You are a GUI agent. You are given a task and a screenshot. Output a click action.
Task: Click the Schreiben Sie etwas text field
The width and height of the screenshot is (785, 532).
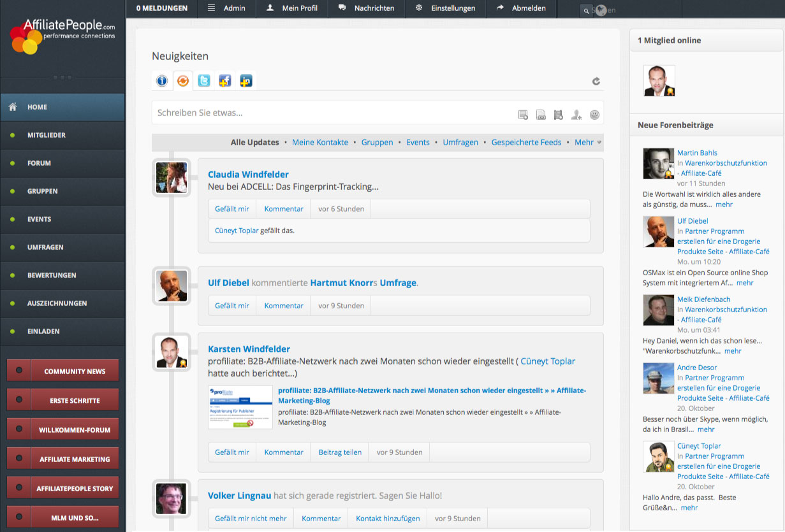click(332, 113)
